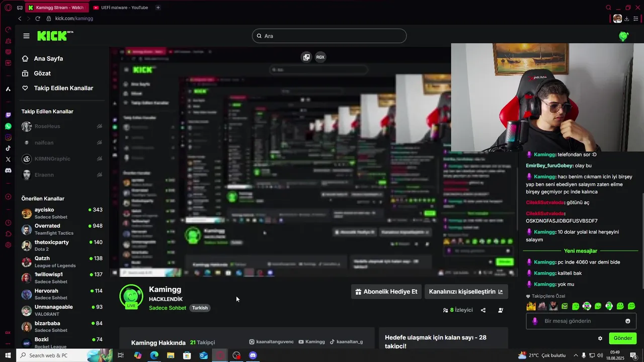Open recommended channel thetoxicparty
This screenshot has height=362, width=644.
(62, 245)
